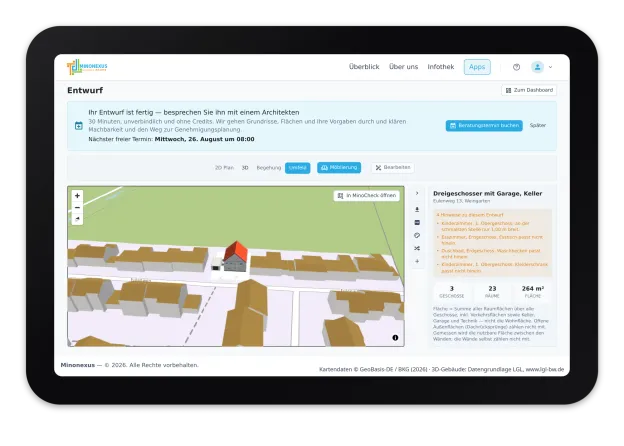The image size is (624, 446).
Task: Click the calendar icon in the banner
Action: [x=79, y=126]
